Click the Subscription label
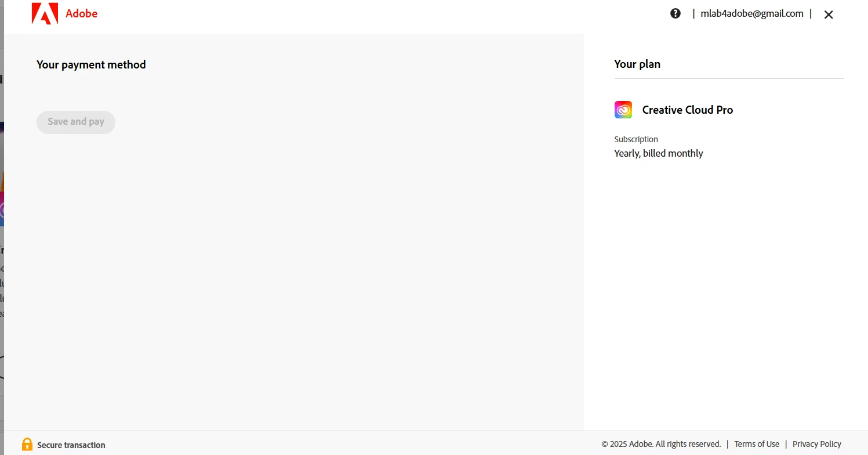 pyautogui.click(x=636, y=139)
